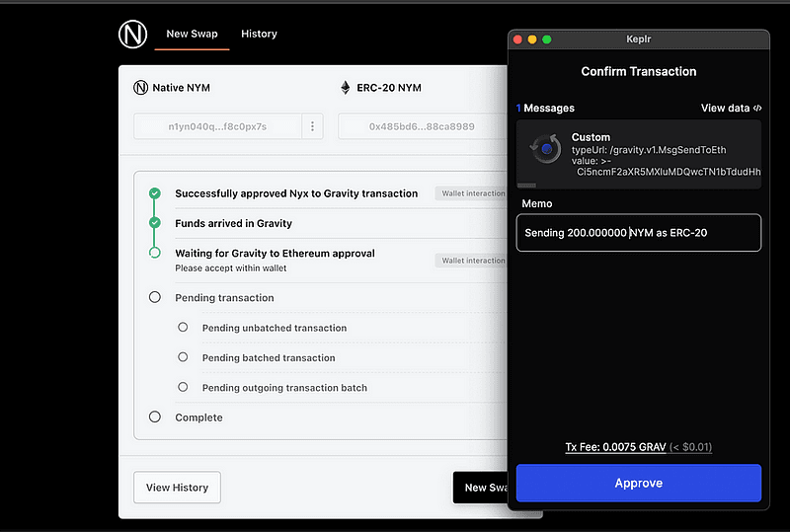Click the View History button
This screenshot has width=790, height=532.
point(177,488)
